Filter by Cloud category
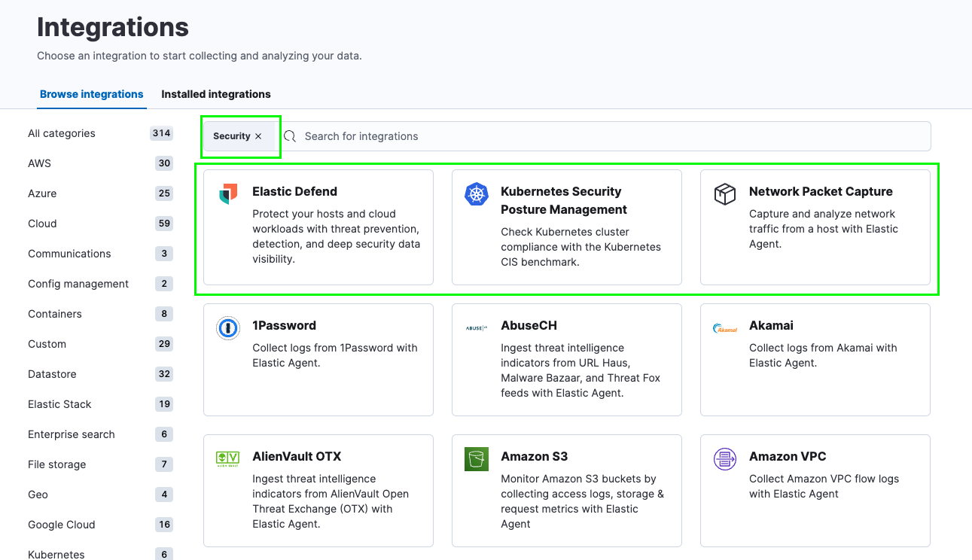The image size is (972, 560). click(42, 224)
